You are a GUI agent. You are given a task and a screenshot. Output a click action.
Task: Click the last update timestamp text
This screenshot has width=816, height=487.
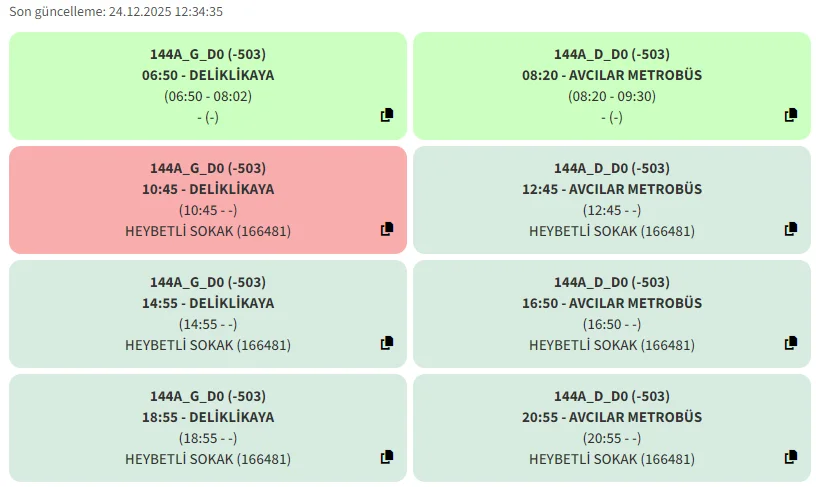point(116,12)
